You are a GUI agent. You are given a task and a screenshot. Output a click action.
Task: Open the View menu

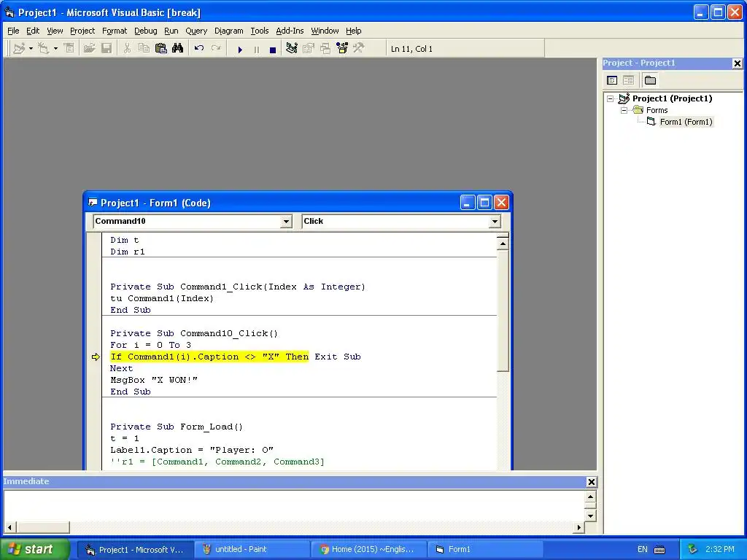point(55,31)
